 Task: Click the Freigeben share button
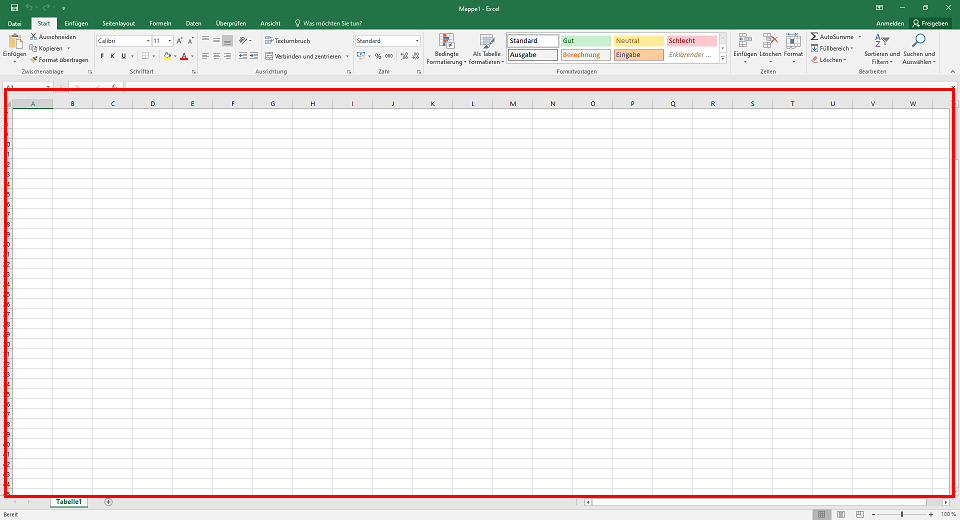pyautogui.click(x=930, y=23)
